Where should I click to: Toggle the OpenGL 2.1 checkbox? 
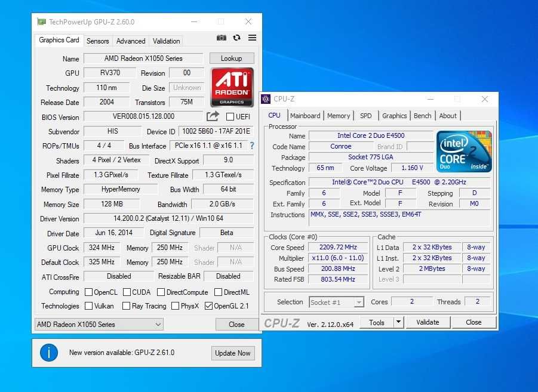pyautogui.click(x=208, y=305)
